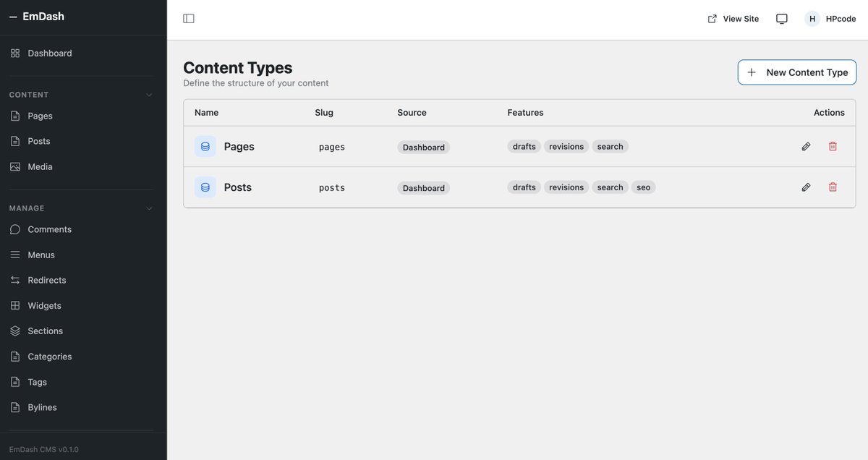Click the Posts document icon in sidebar

point(15,141)
